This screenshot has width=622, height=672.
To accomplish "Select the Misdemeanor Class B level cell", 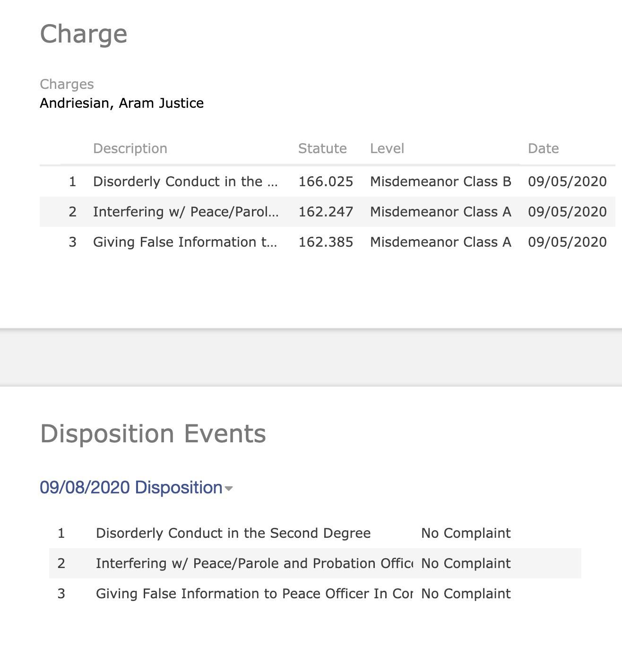I will pyautogui.click(x=441, y=181).
